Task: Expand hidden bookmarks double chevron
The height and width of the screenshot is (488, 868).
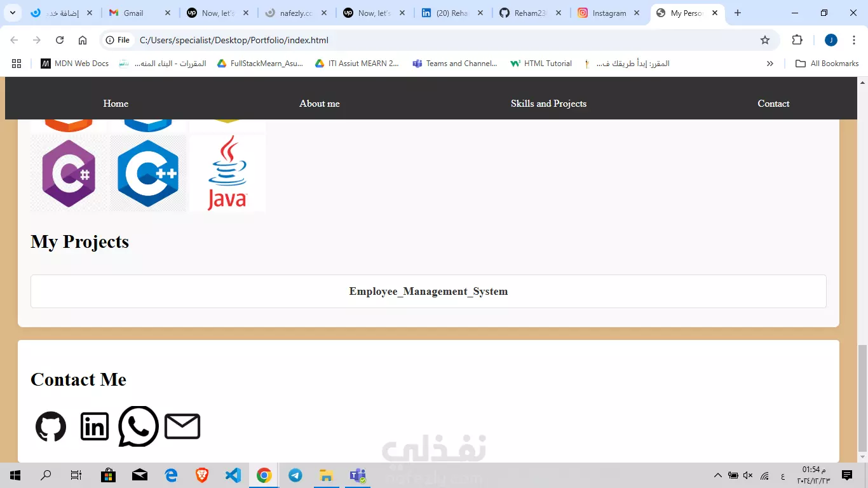Action: [x=770, y=64]
